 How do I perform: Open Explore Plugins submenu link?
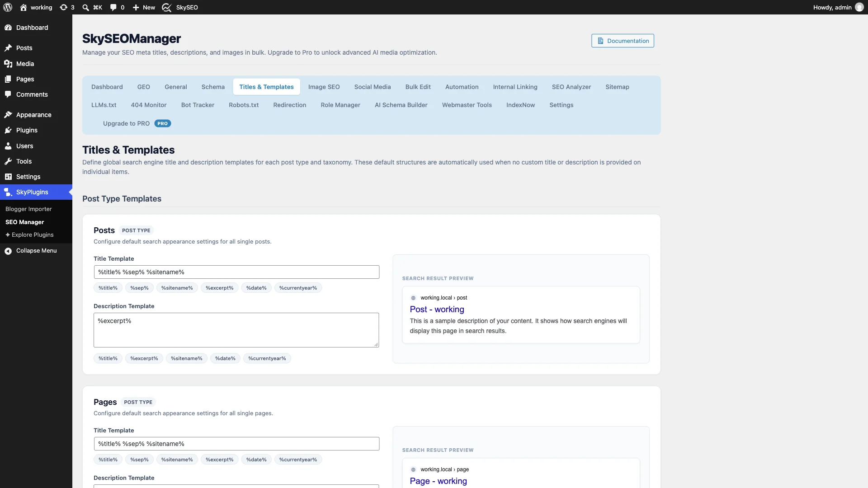coord(29,235)
